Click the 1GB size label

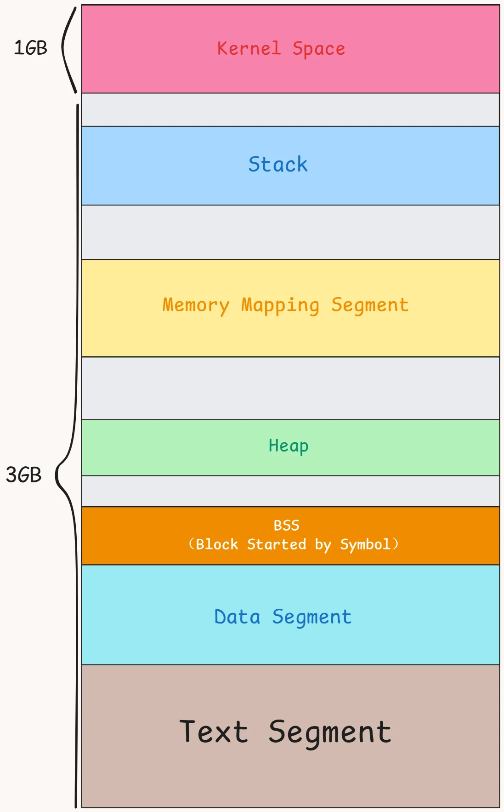pyautogui.click(x=30, y=48)
